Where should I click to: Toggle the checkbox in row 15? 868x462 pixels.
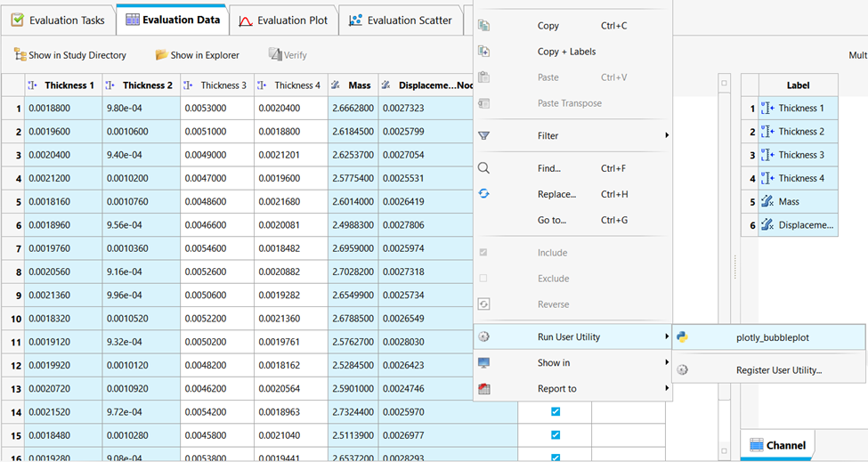tap(556, 435)
